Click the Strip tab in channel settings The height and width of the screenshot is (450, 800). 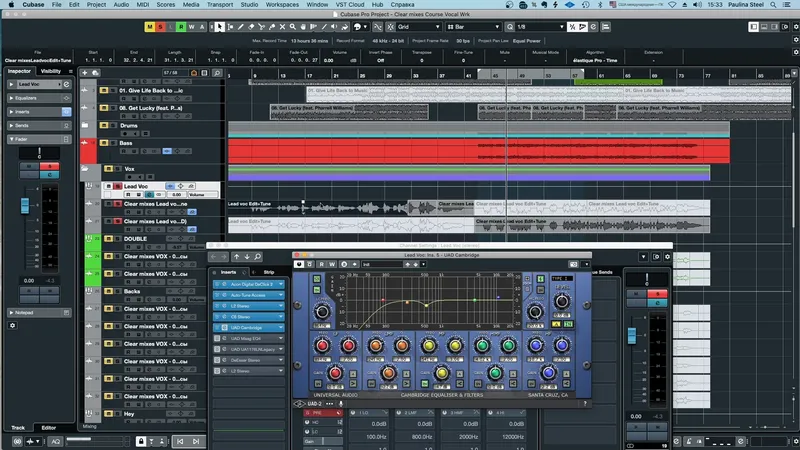(269, 272)
